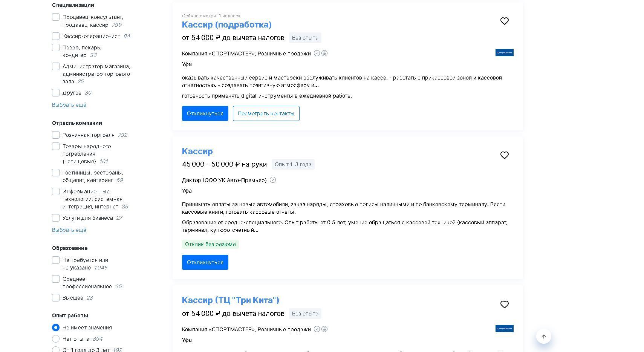Click the Сейчас смотрит 1 человек text
This screenshot has width=644, height=352.
(x=211, y=16)
